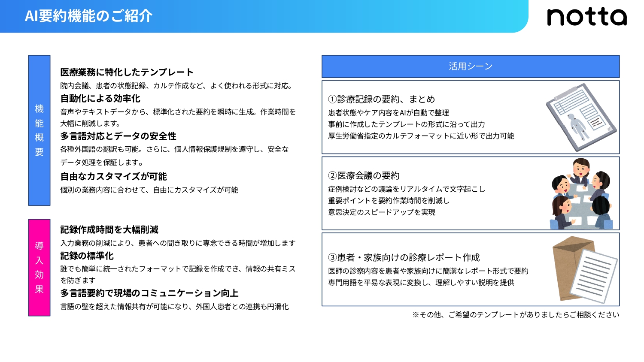Click the 記録作成時間を大幅削減 text block
Image resolution: width=644 pixels, height=362 pixels.
click(109, 230)
